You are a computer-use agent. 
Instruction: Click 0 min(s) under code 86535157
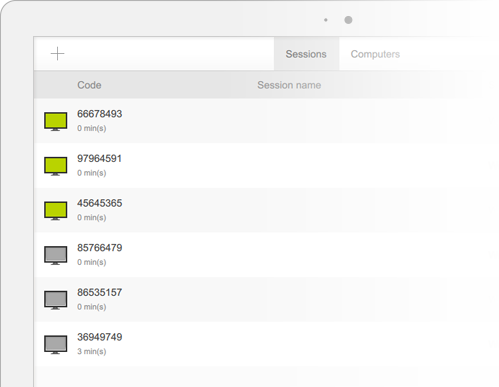(92, 307)
